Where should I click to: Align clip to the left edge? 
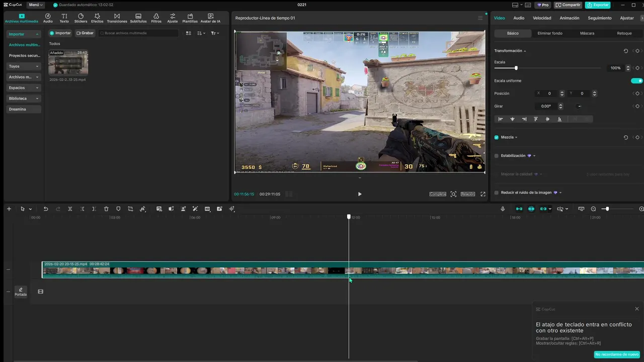(x=500, y=119)
